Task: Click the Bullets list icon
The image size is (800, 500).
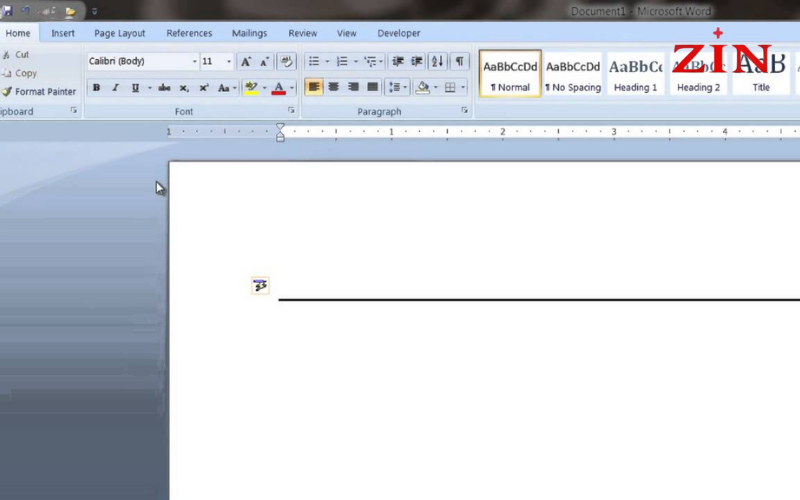Action: click(x=314, y=62)
